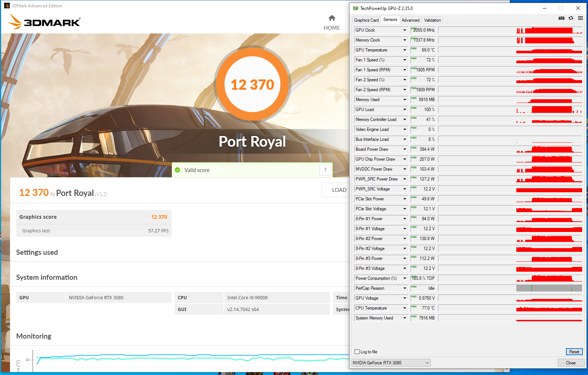Open the PCIe Slot Power dropdown
This screenshot has width=588, height=375.
(x=405, y=199)
